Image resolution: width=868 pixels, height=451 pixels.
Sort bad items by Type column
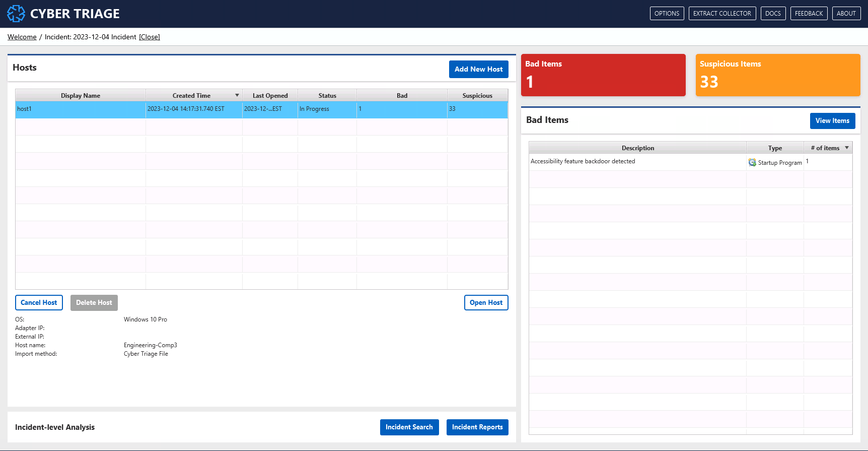click(x=775, y=148)
